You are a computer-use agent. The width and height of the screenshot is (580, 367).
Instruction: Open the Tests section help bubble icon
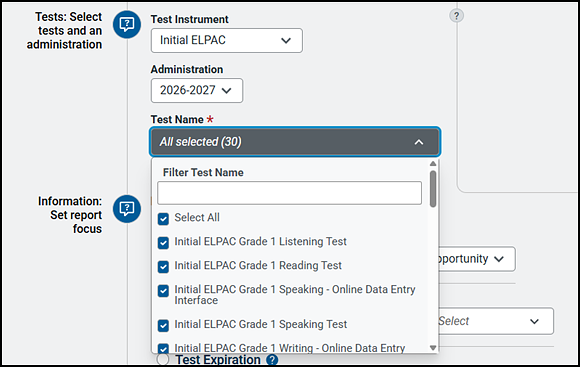pyautogui.click(x=127, y=24)
